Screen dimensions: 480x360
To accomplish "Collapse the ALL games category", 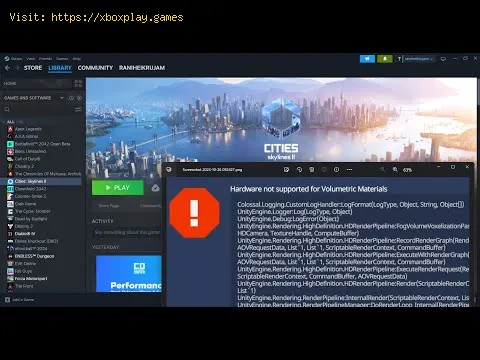I will click(x=11, y=122).
